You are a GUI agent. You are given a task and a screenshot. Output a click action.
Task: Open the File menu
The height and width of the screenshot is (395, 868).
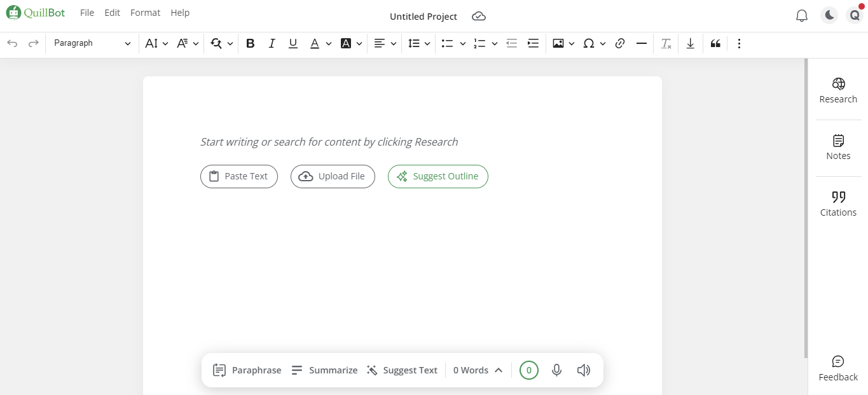pos(87,13)
